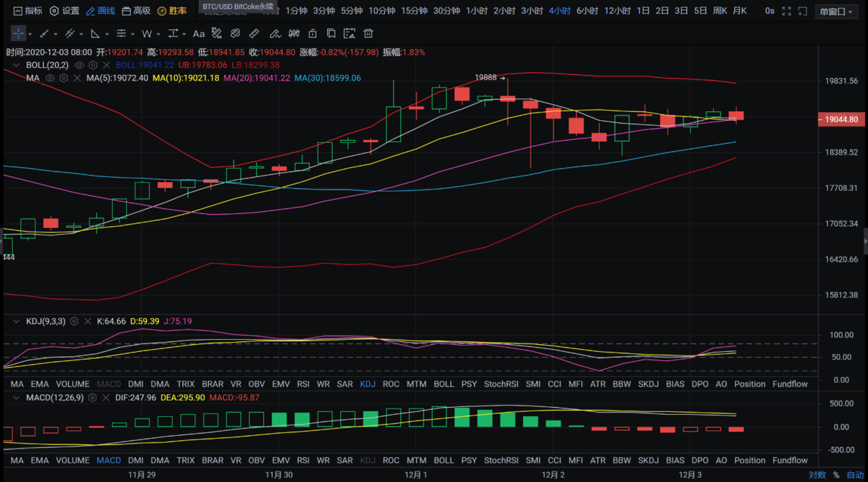Screen dimensions: 868x482
Task: Select RSI in the KDJ panel row
Action: 303,384
